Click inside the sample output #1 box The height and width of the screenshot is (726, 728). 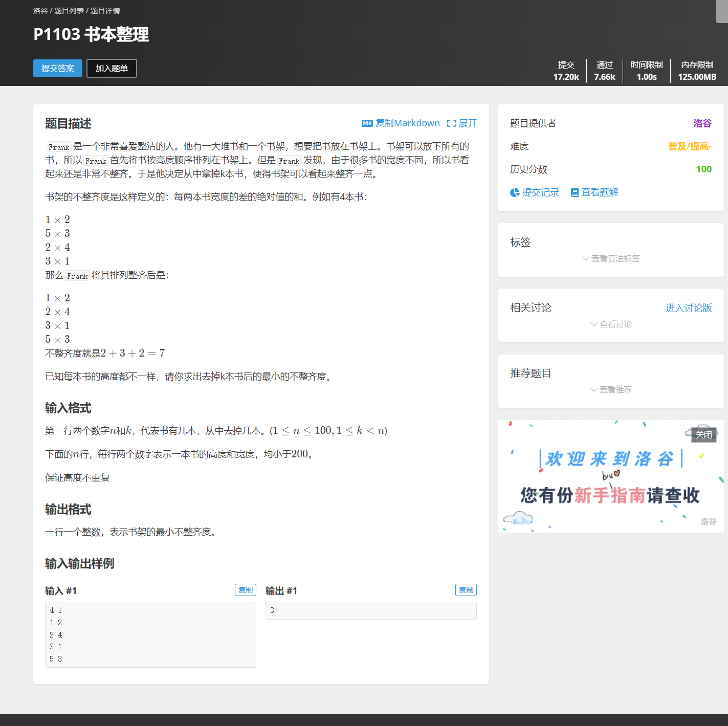(x=371, y=610)
